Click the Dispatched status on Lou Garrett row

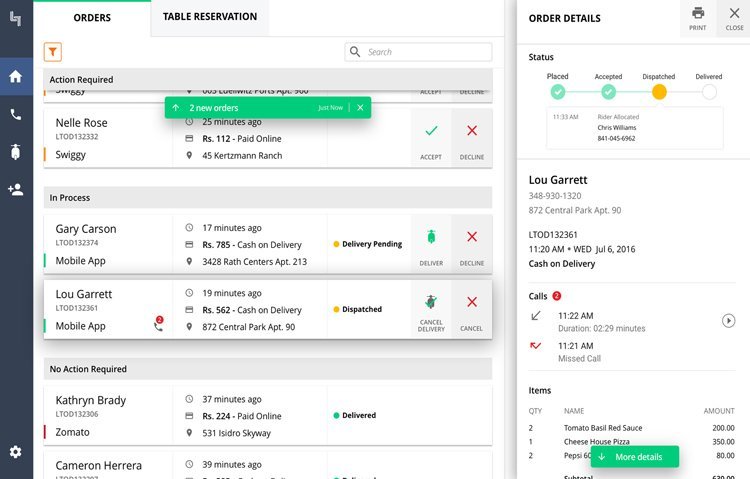[357, 309]
